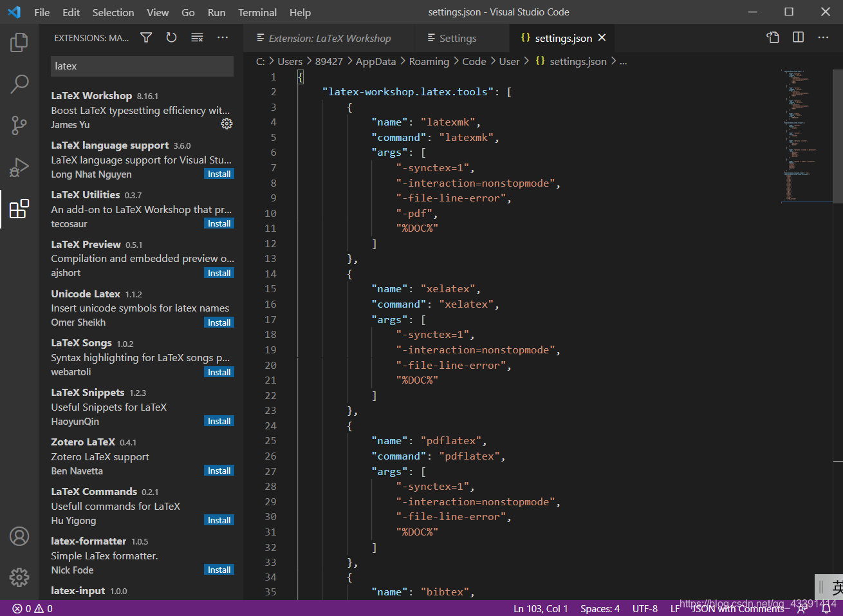Screen dimensions: 843x616
Task: Switch to the Settings tab
Action: click(462, 38)
